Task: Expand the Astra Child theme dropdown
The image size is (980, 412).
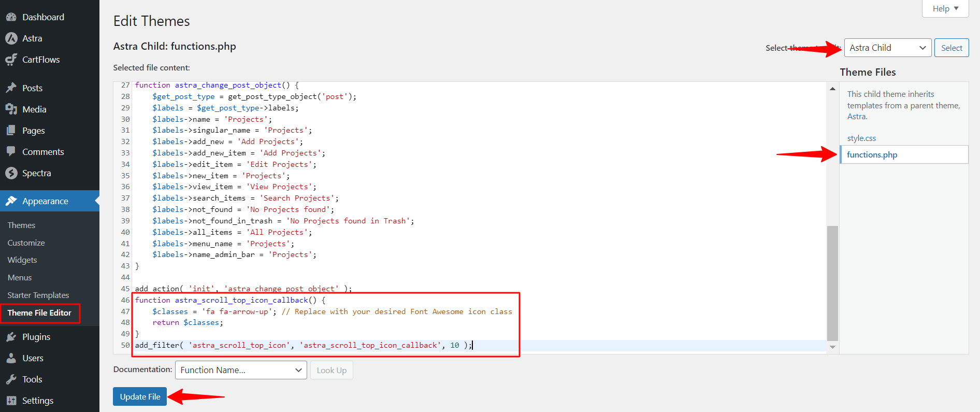Action: point(888,48)
